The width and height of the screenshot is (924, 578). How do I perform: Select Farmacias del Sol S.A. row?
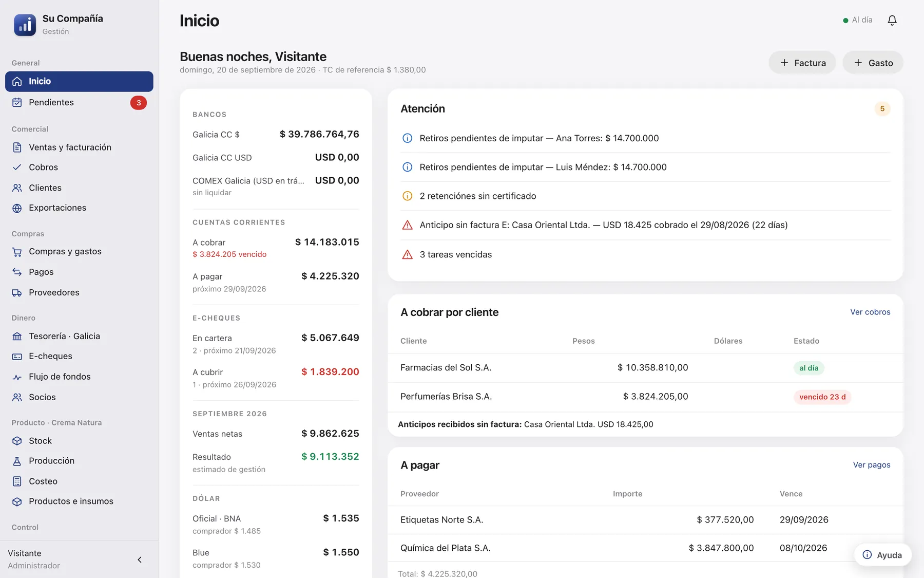tap(645, 368)
